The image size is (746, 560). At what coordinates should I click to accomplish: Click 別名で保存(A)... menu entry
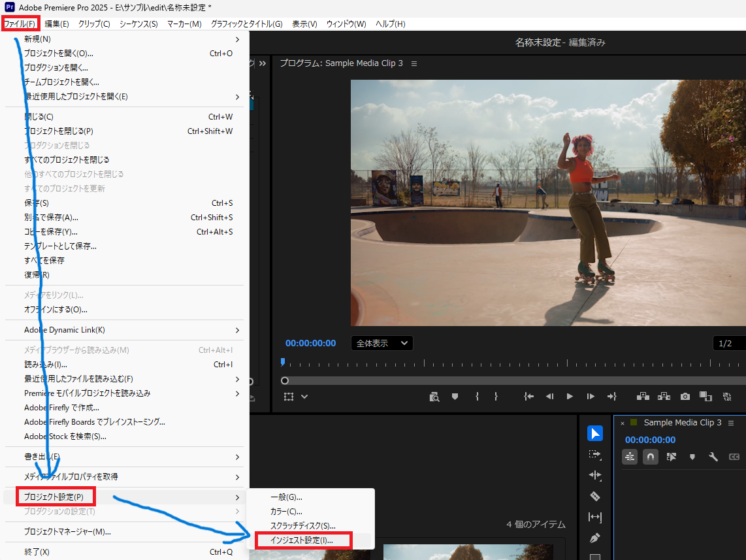52,217
